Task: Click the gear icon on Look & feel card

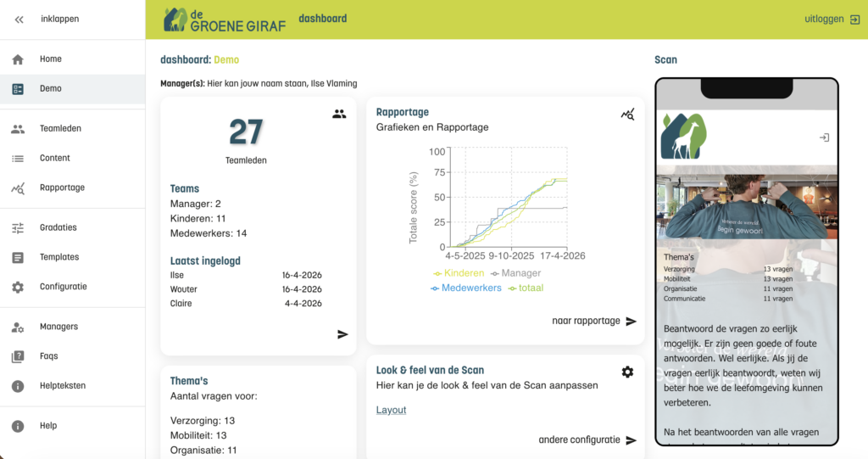Action: [627, 372]
